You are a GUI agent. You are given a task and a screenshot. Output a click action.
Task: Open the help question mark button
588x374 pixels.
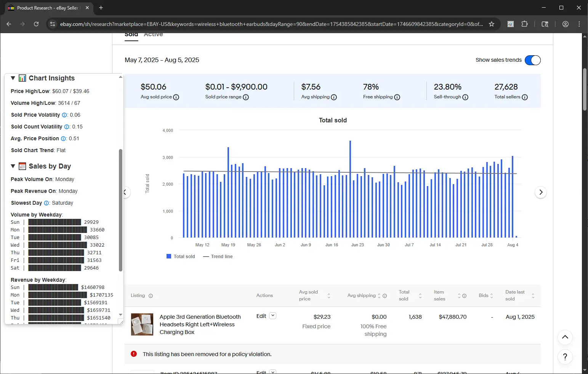click(565, 357)
